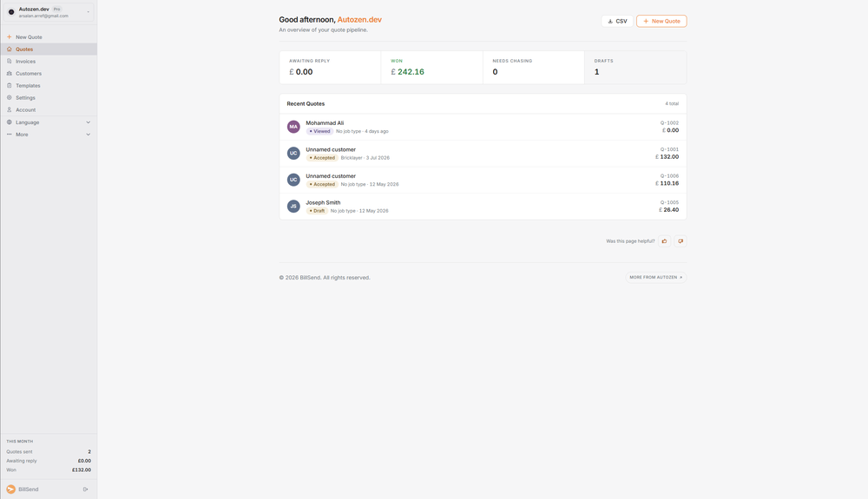Image resolution: width=868 pixels, height=499 pixels.
Task: Select New Quote in the sidebar
Action: coord(49,37)
